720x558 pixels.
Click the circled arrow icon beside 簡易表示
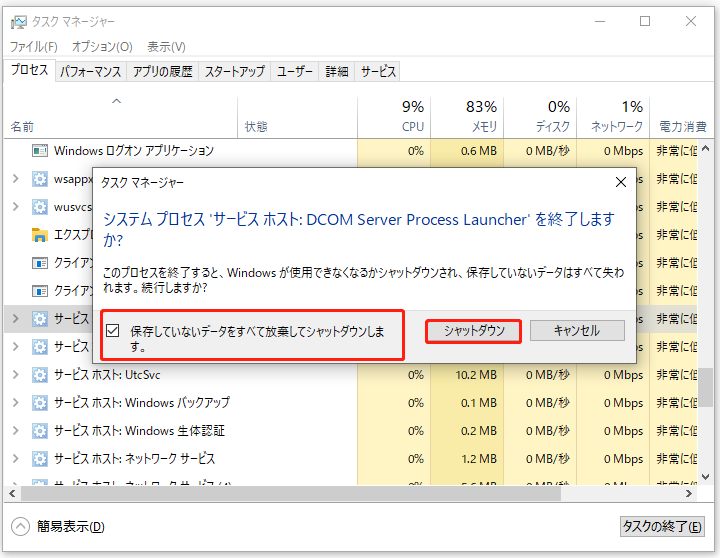pyautogui.click(x=20, y=527)
